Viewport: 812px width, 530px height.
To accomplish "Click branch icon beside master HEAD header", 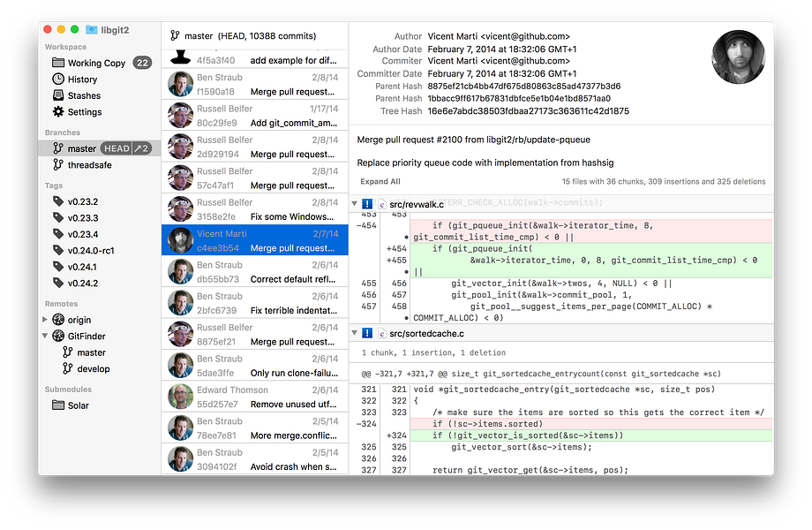I will point(175,35).
